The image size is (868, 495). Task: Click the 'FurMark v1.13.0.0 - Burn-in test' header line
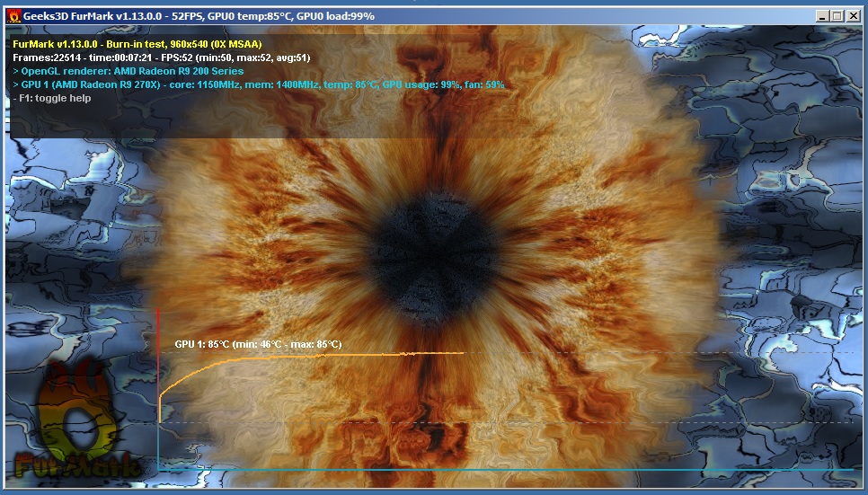[137, 44]
